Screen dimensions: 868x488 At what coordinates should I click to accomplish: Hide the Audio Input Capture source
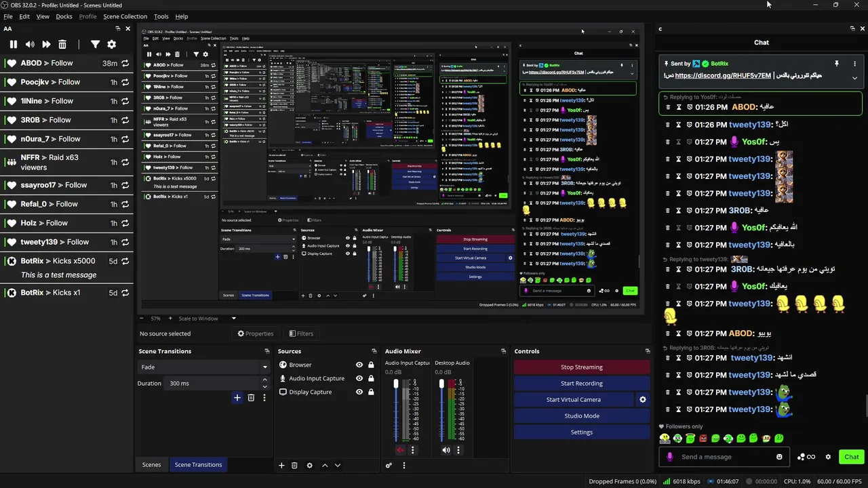click(359, 378)
